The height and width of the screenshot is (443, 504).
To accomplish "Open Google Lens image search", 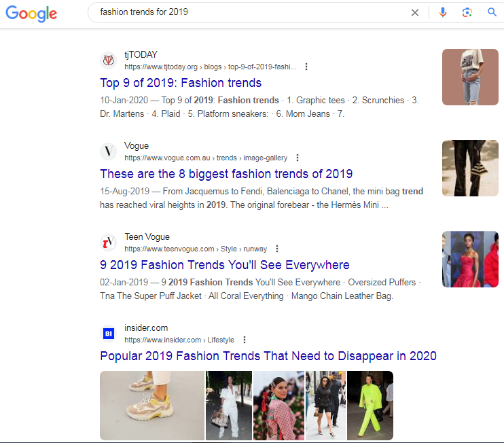I will point(467,12).
